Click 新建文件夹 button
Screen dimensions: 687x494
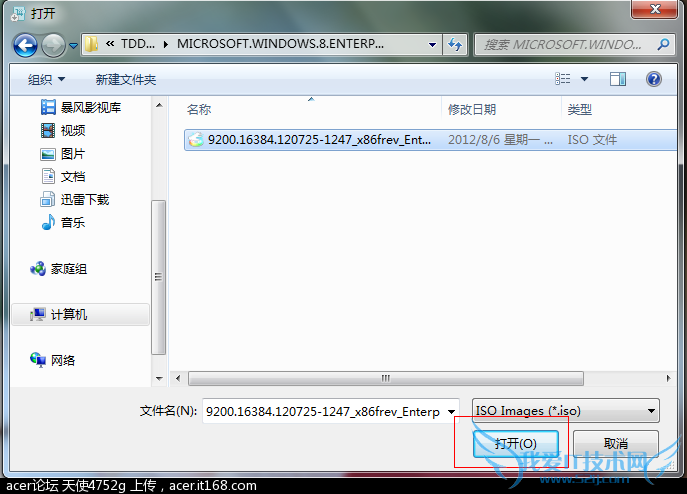(x=126, y=79)
